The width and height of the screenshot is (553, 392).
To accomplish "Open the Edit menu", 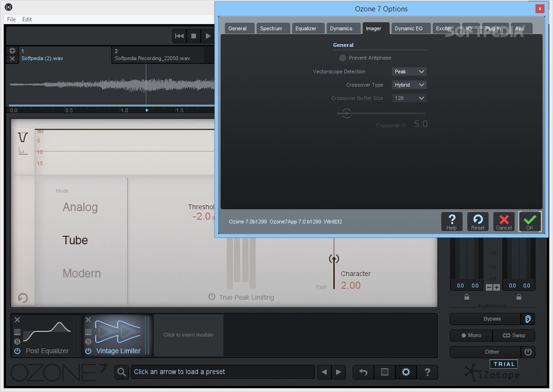I will coord(27,19).
